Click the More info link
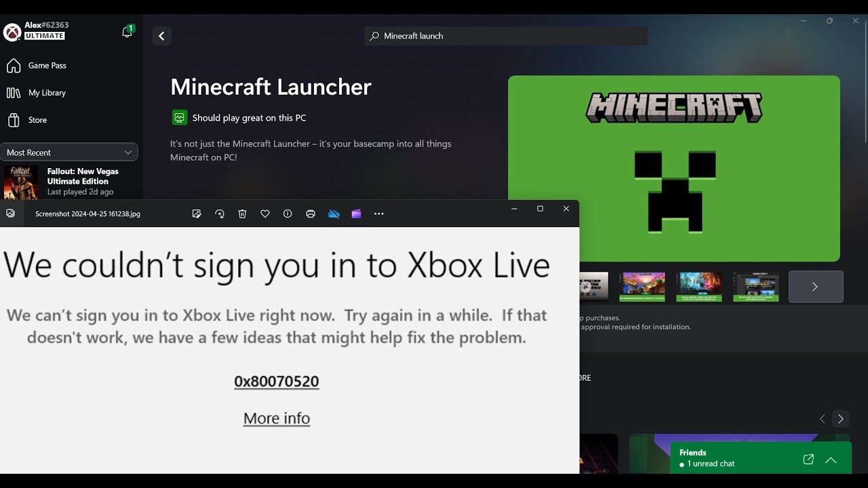Screen dimensions: 868x488 coord(277,418)
